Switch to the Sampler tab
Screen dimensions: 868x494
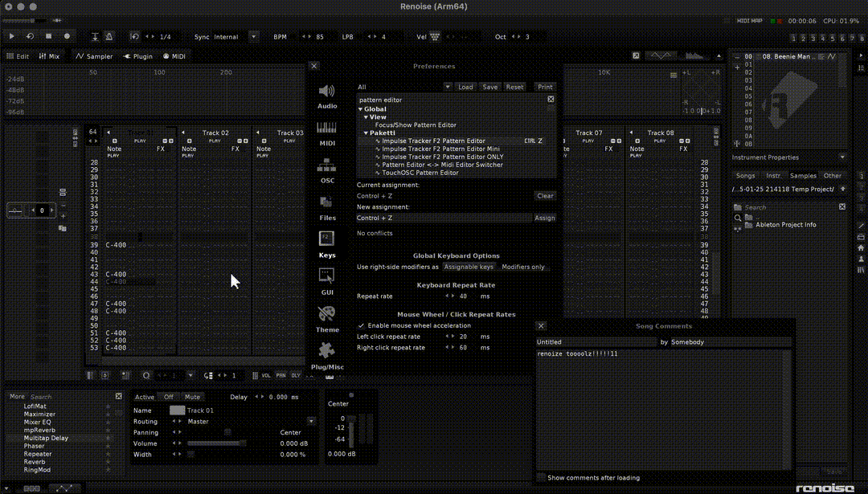pos(94,57)
